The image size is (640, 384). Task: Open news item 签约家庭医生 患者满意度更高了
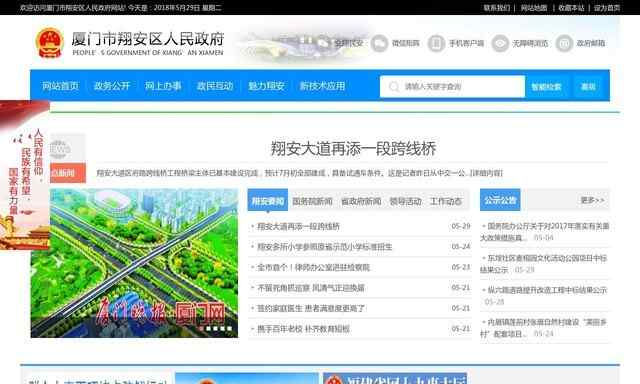311,308
